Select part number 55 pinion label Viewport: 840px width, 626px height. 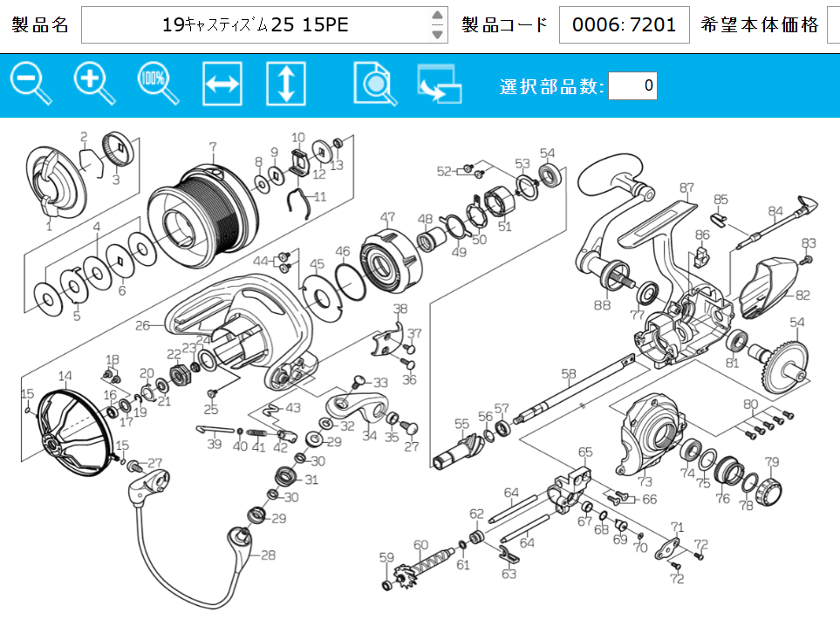461,424
